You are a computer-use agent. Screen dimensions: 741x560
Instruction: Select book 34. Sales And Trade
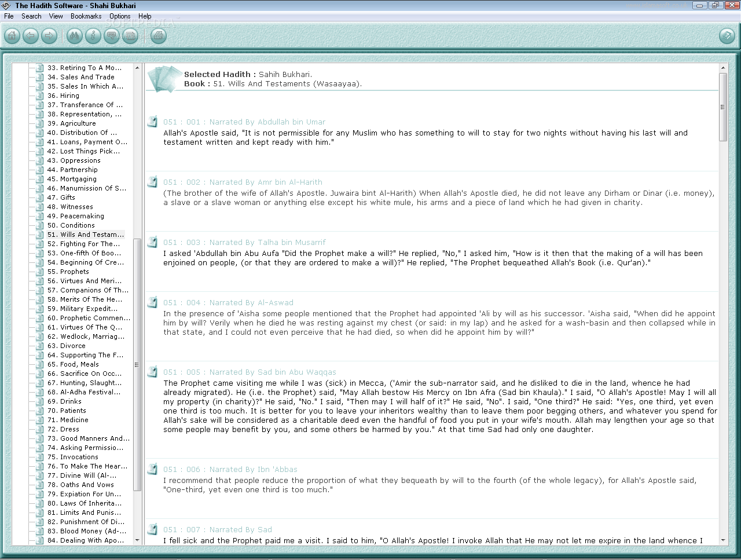(81, 77)
